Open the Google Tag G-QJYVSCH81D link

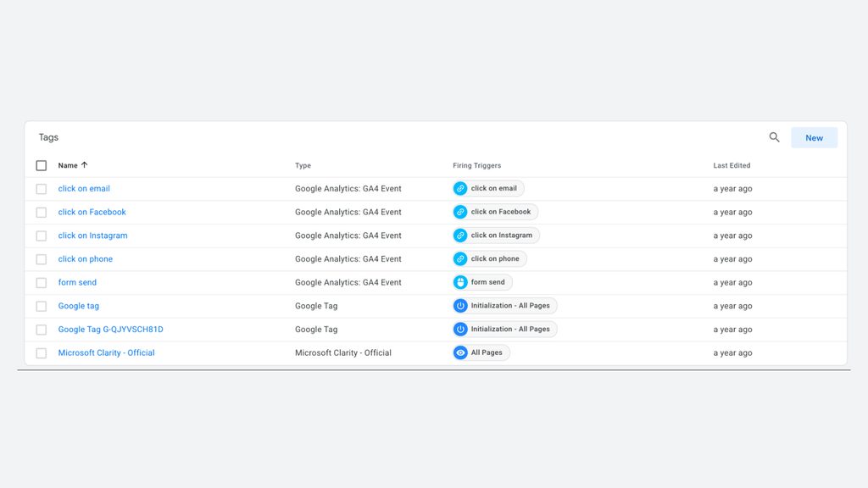click(x=111, y=330)
